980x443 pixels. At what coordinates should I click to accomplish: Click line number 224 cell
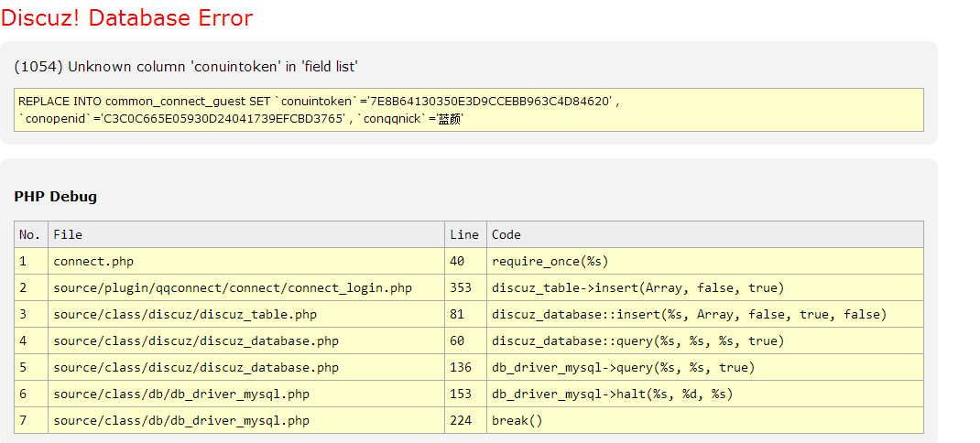461,421
